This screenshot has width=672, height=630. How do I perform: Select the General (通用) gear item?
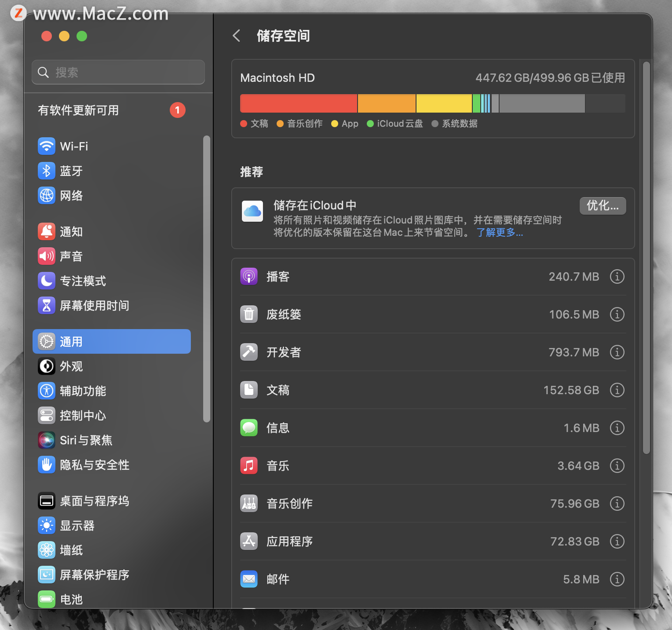pyautogui.click(x=112, y=342)
